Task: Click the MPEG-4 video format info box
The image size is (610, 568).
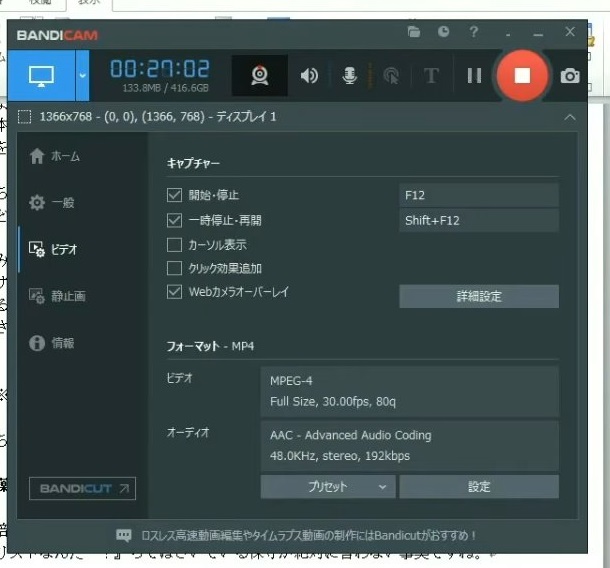Action: click(x=410, y=391)
